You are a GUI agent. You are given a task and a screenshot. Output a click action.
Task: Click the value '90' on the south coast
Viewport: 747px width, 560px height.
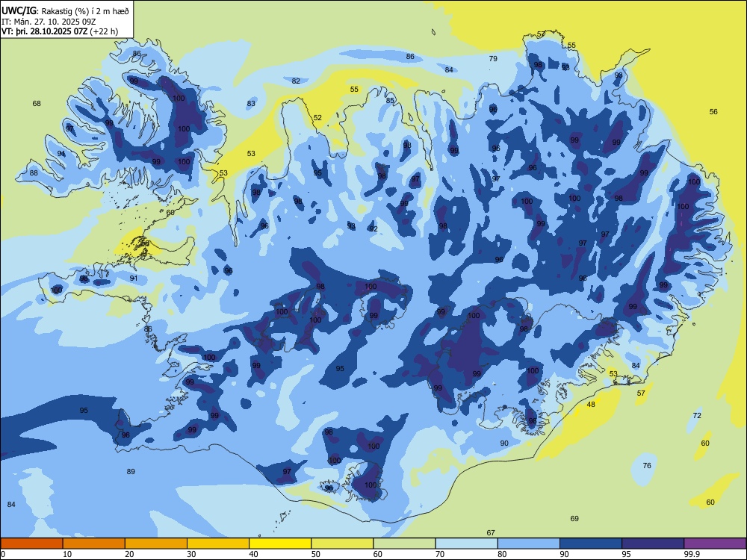[x=504, y=443]
